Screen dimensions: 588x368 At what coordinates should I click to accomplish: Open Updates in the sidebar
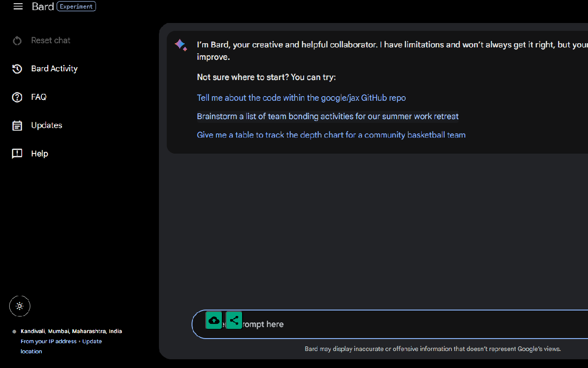tap(46, 125)
